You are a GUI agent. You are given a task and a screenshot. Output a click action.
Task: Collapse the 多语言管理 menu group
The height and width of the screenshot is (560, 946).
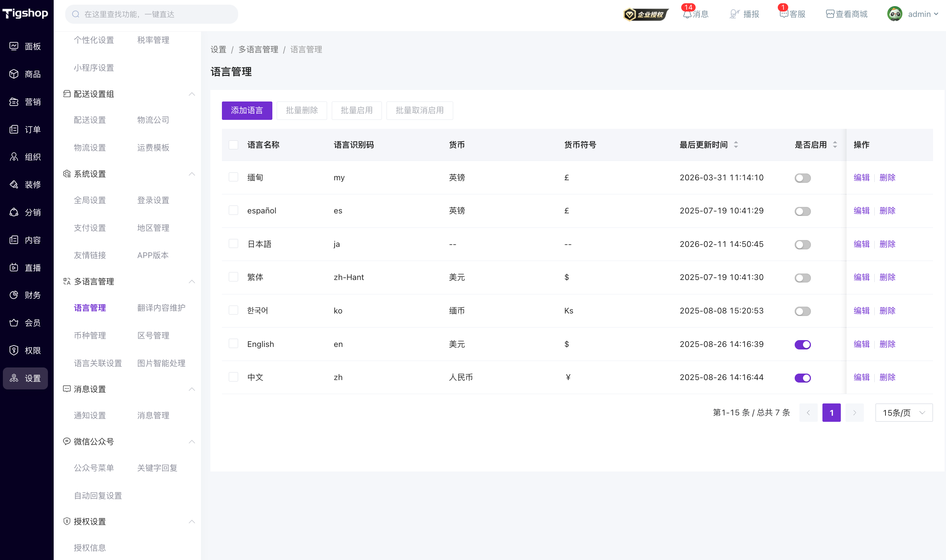click(192, 281)
